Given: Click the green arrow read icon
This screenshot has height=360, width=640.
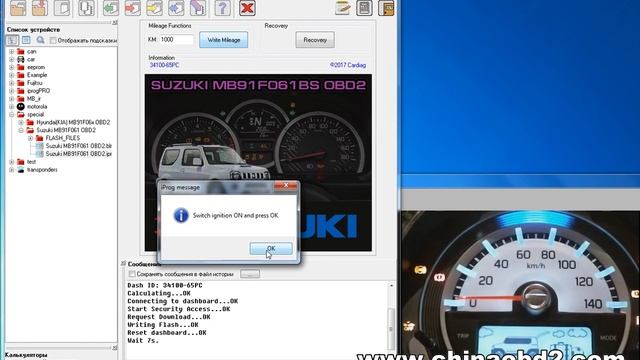Looking at the screenshot, I should pos(111,8).
